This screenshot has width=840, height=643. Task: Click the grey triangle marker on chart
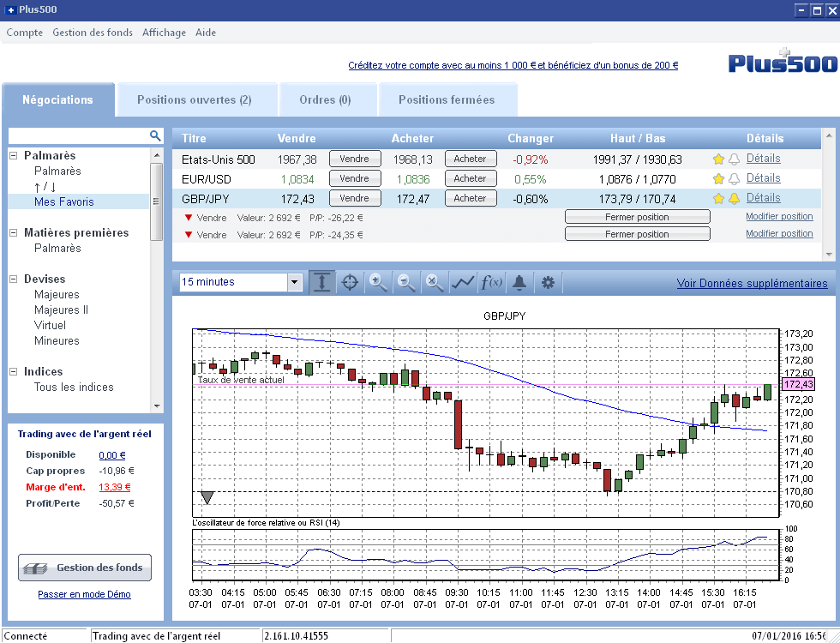point(207,498)
